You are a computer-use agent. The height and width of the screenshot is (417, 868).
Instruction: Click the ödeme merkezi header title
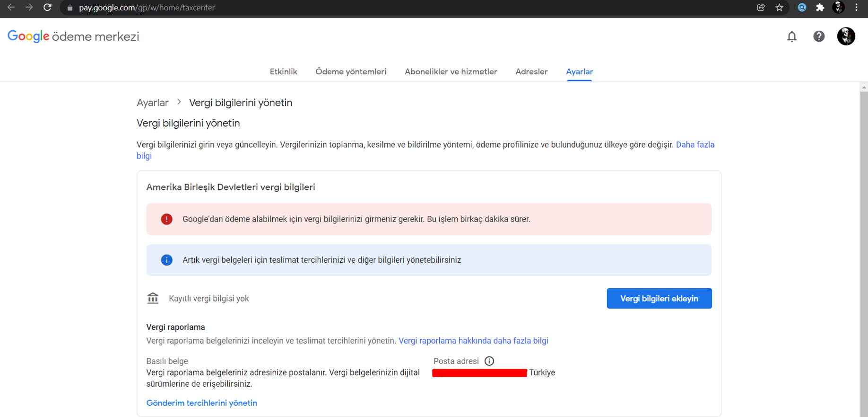(95, 36)
